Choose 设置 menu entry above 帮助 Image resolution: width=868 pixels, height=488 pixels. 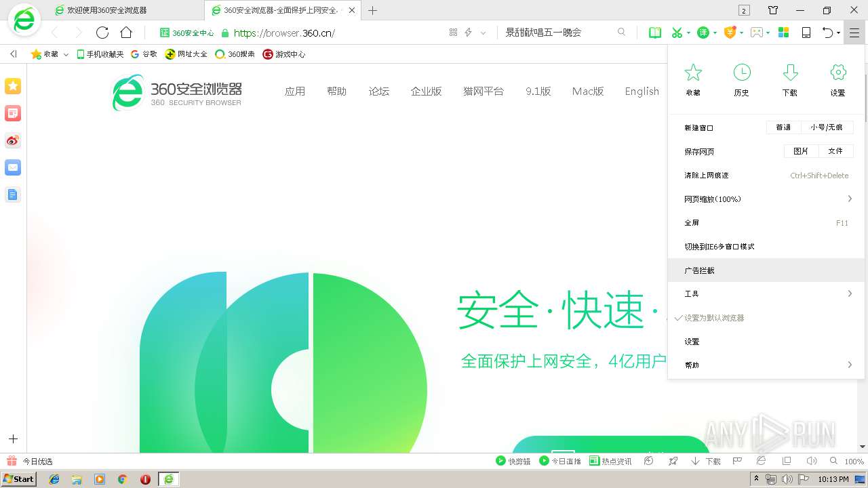click(x=766, y=342)
